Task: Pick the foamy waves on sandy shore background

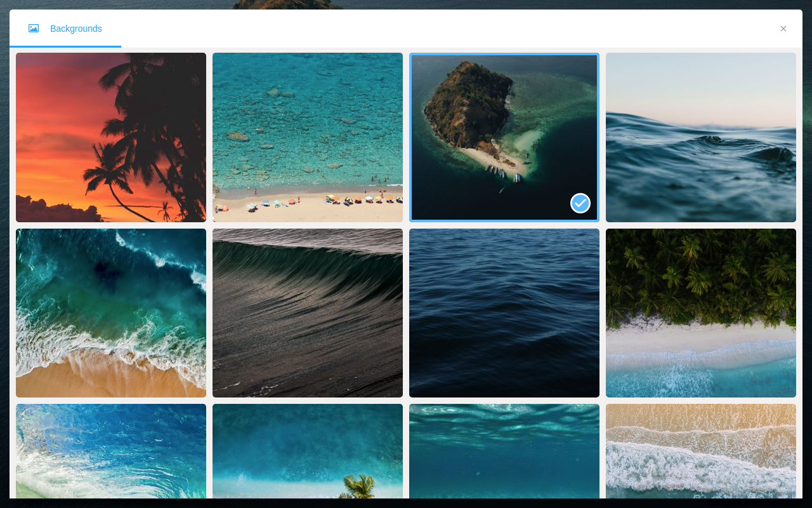Action: click(701, 451)
